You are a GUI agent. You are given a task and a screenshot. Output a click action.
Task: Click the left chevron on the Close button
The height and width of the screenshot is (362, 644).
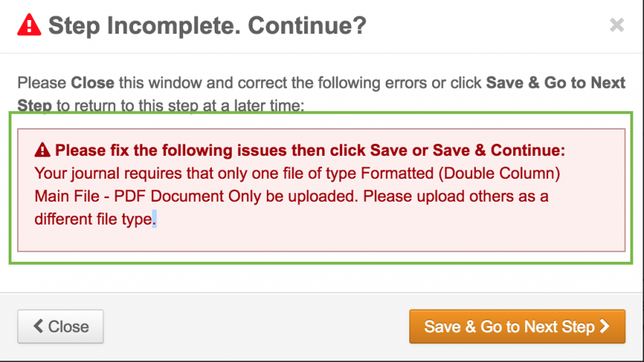pyautogui.click(x=39, y=327)
